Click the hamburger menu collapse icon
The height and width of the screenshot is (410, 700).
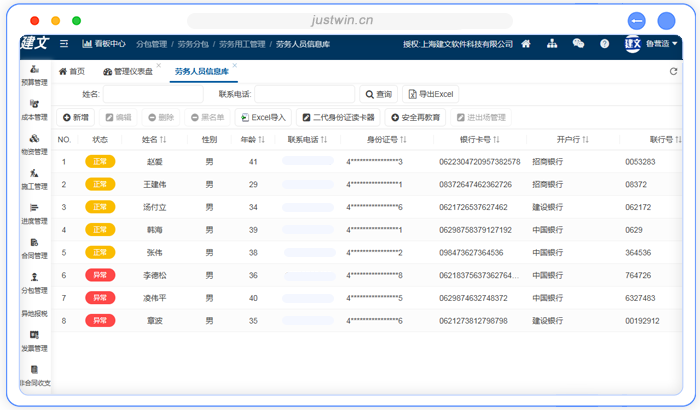[x=64, y=44]
